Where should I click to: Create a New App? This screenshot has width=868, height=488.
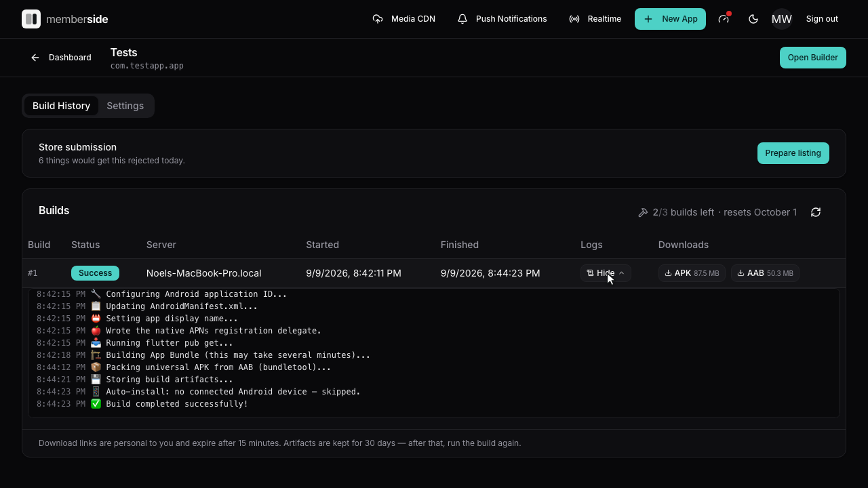[670, 19]
